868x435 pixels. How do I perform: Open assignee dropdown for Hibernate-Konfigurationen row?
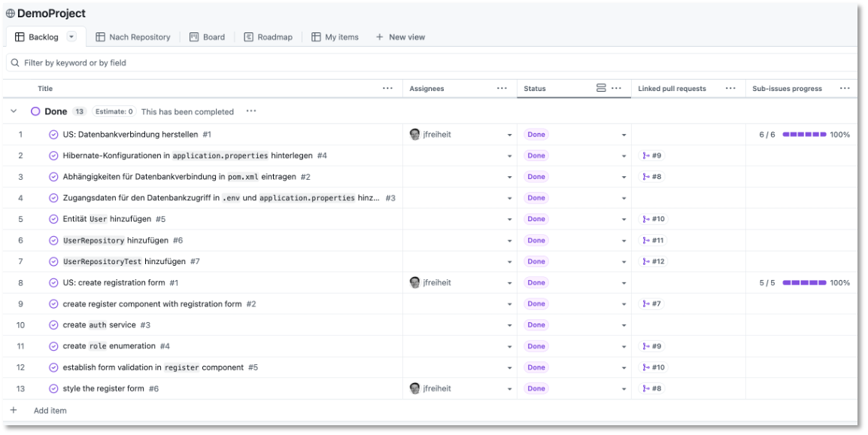509,157
